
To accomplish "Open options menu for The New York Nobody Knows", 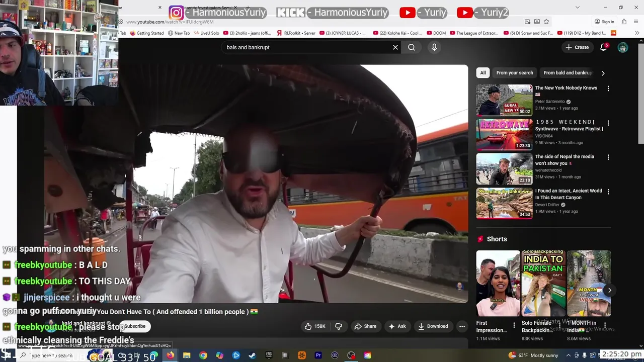I will [x=608, y=88].
